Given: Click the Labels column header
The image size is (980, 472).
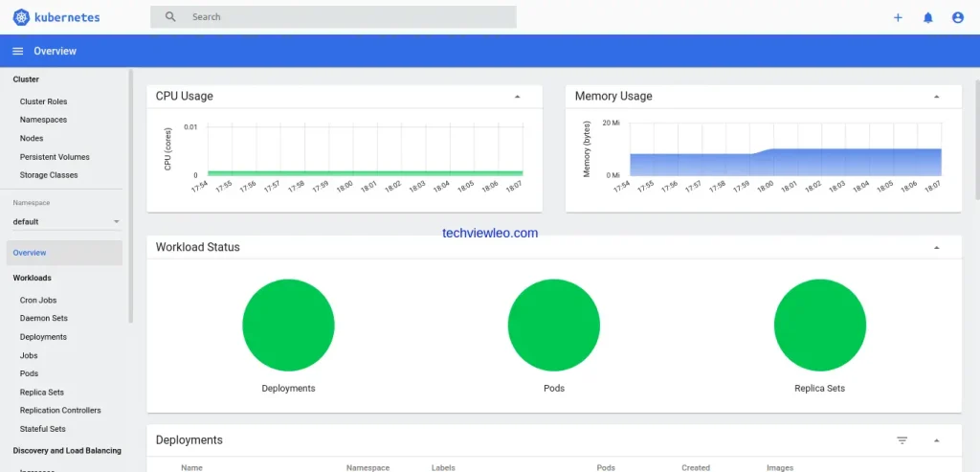Looking at the screenshot, I should point(443,467).
